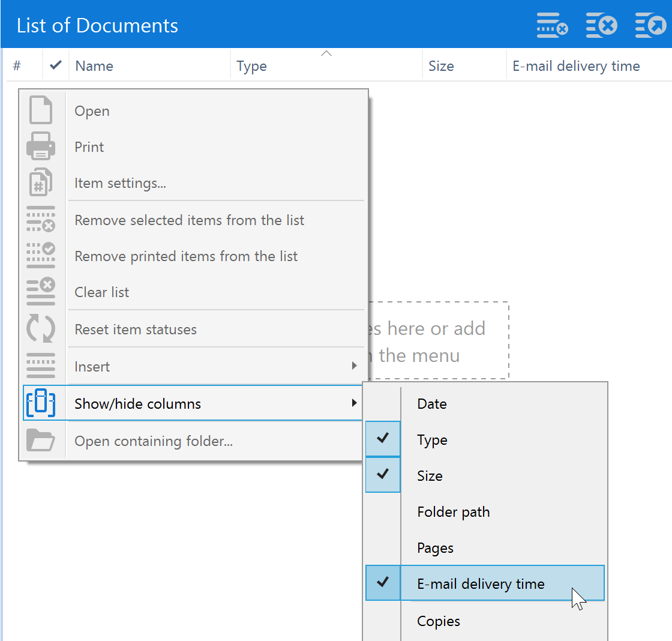This screenshot has width=672, height=641.
Task: Select Remove printed items from the list
Action: pos(186,256)
